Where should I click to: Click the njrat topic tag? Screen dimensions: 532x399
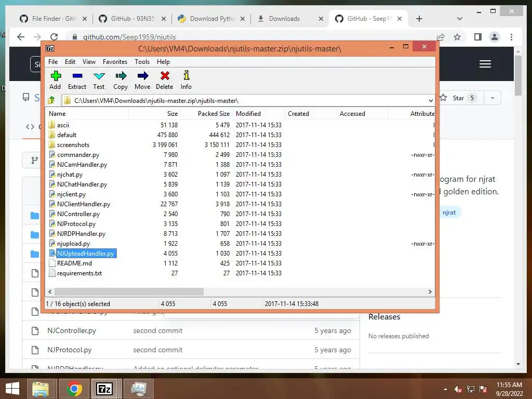[449, 212]
